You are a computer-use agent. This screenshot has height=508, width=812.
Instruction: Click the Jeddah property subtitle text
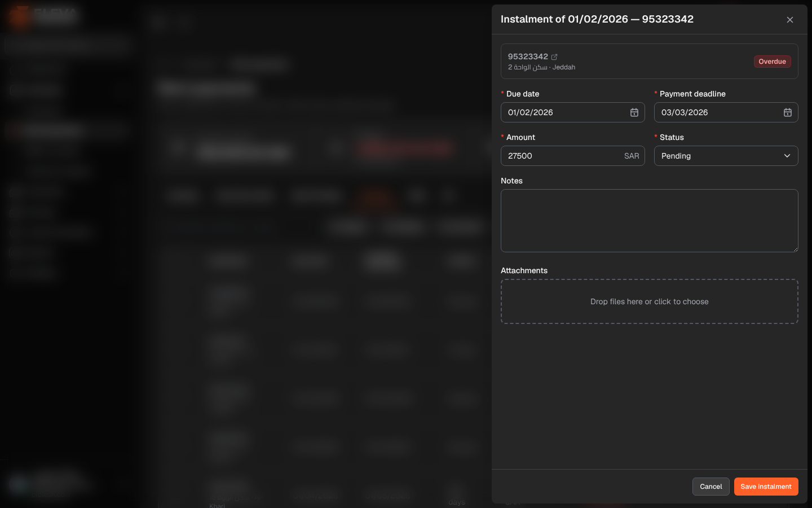point(542,67)
